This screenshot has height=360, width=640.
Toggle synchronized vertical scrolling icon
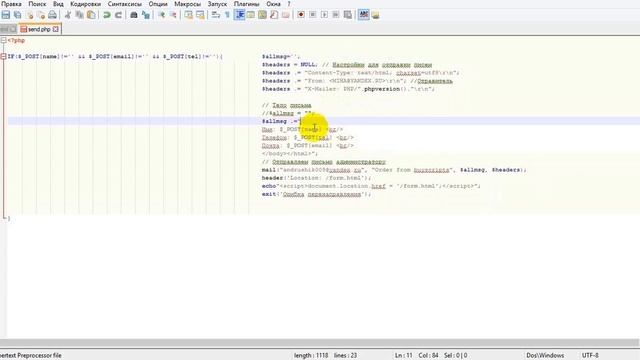188,15
